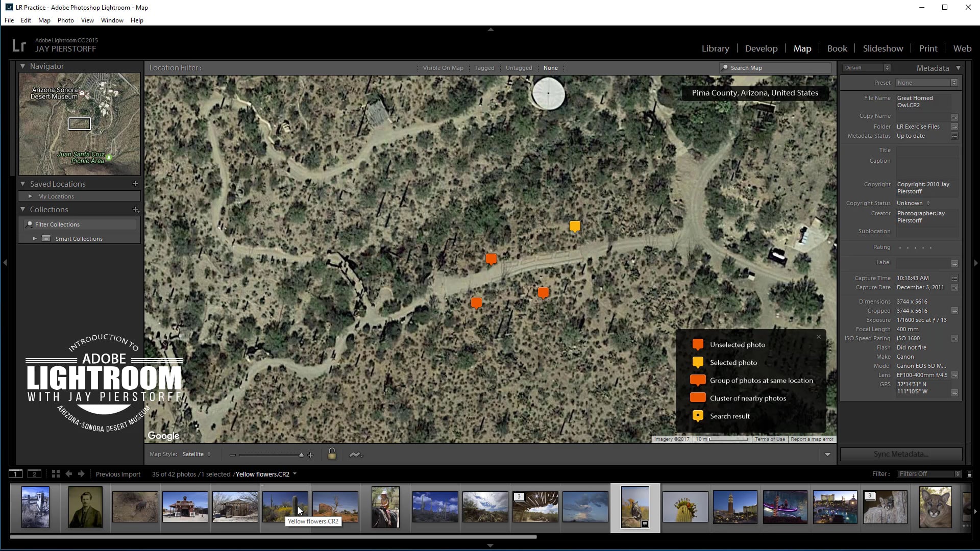Switch to grid view in filmstrip bar
The image size is (980, 551).
point(56,474)
